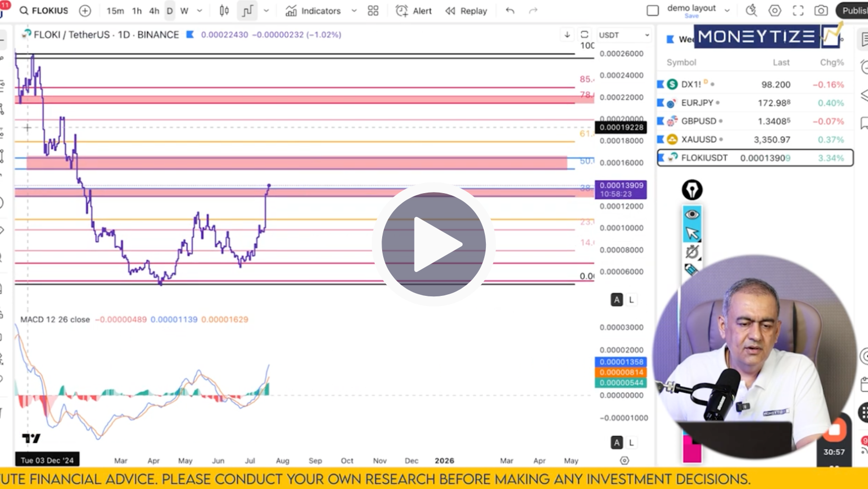Toggle the flag beside GBPUSD

661,121
